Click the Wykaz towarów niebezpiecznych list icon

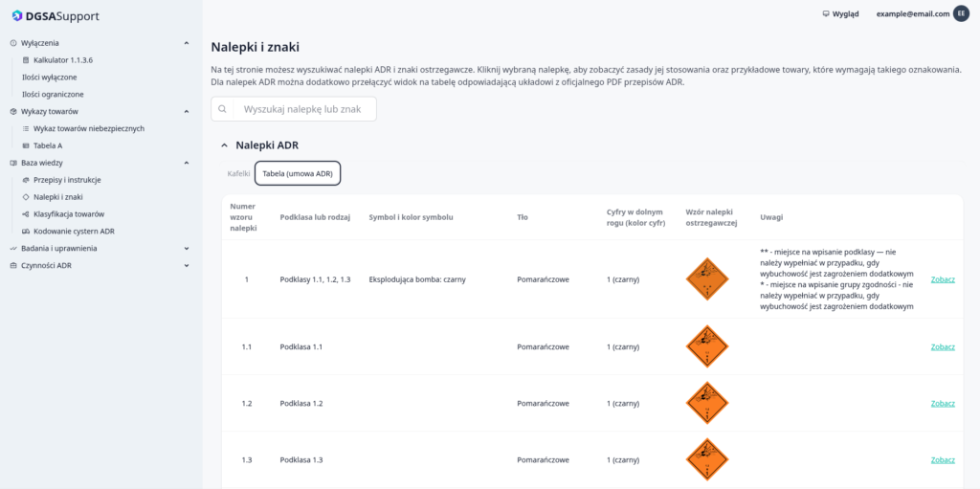coord(26,128)
